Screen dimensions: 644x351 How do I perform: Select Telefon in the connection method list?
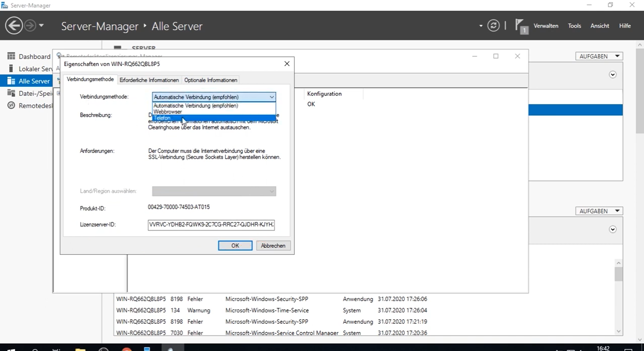162,118
